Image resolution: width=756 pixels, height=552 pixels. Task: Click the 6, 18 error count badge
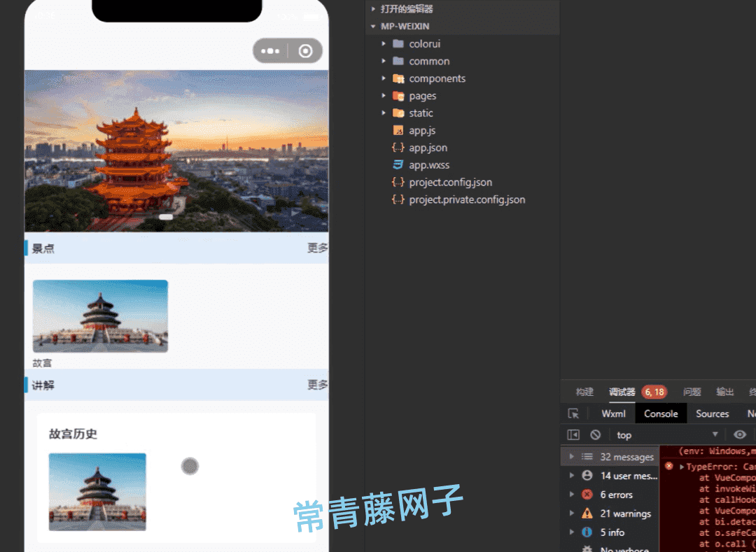coord(654,392)
